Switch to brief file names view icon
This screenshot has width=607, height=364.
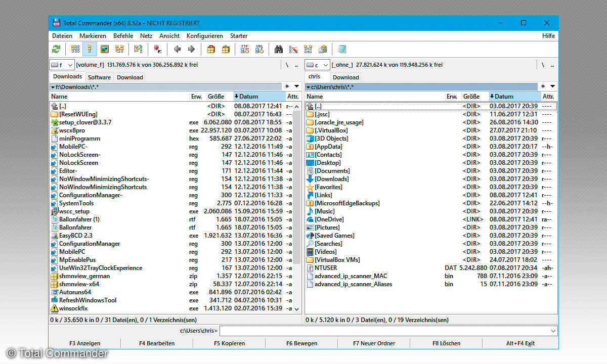point(75,49)
